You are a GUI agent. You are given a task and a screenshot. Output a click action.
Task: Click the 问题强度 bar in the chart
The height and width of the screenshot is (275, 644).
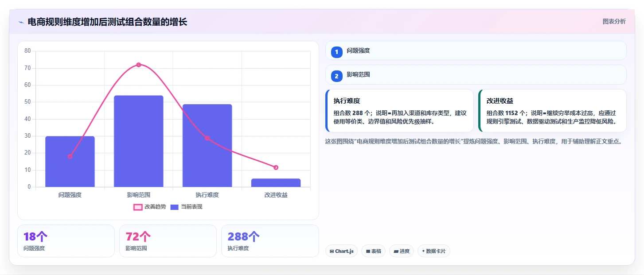70,162
